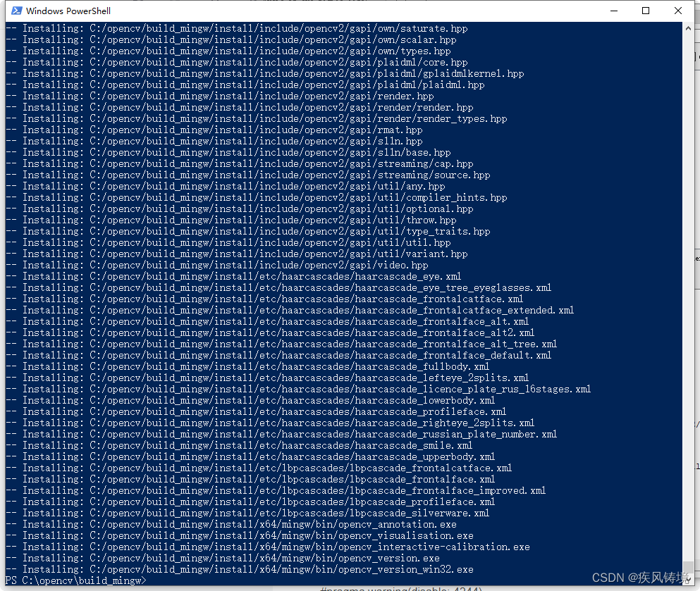Close the Windows PowerShell window
This screenshot has height=591, width=700.
coord(677,11)
